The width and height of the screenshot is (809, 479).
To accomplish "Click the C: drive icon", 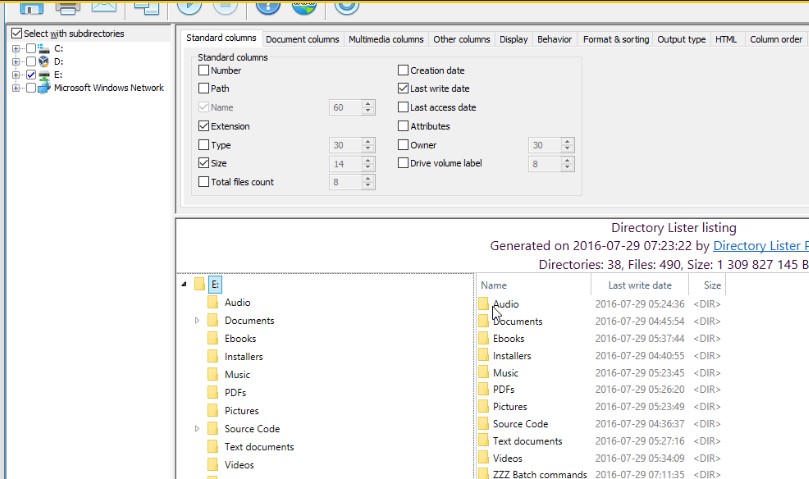I will tap(44, 49).
